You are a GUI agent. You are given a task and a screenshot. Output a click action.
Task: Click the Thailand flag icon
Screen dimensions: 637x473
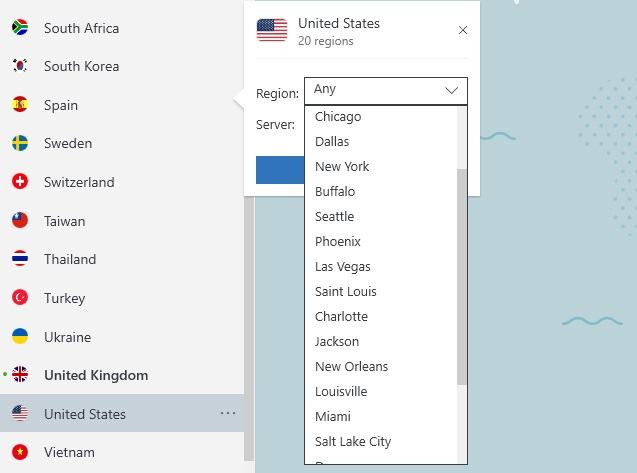[x=20, y=258]
